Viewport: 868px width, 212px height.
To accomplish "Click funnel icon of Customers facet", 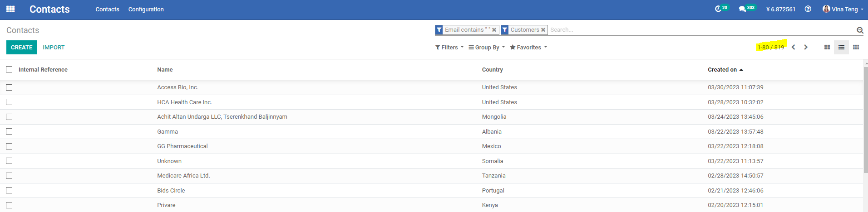I will [504, 30].
